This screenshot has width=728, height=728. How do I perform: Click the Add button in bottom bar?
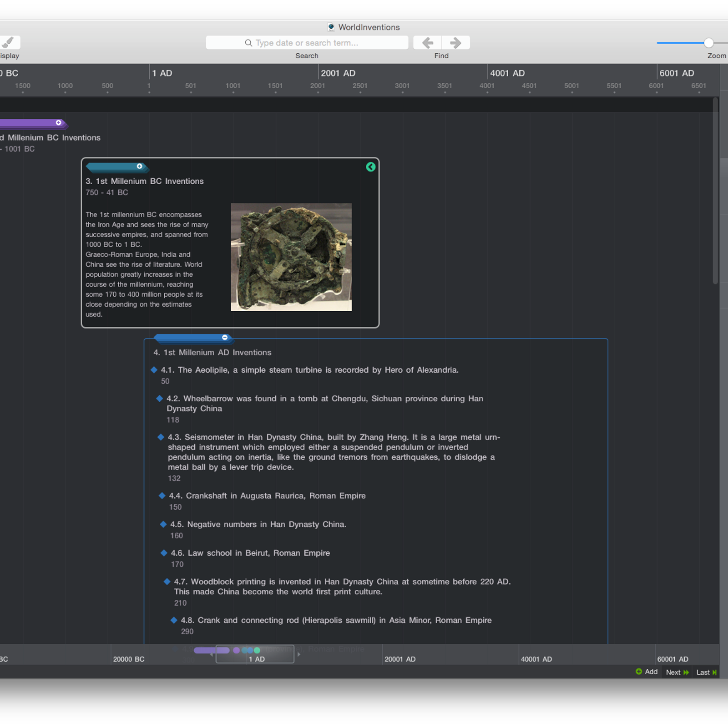click(x=647, y=672)
